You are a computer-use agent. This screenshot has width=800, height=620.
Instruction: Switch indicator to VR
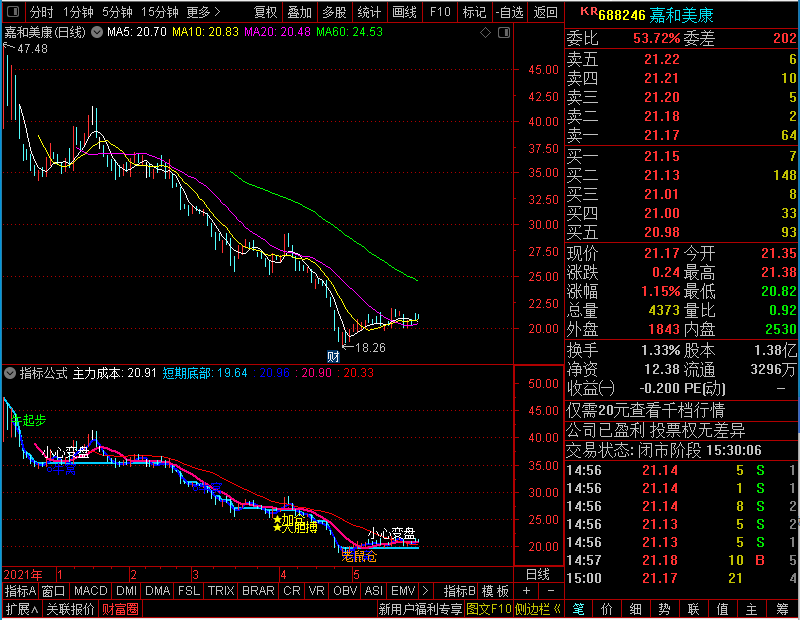tap(316, 591)
